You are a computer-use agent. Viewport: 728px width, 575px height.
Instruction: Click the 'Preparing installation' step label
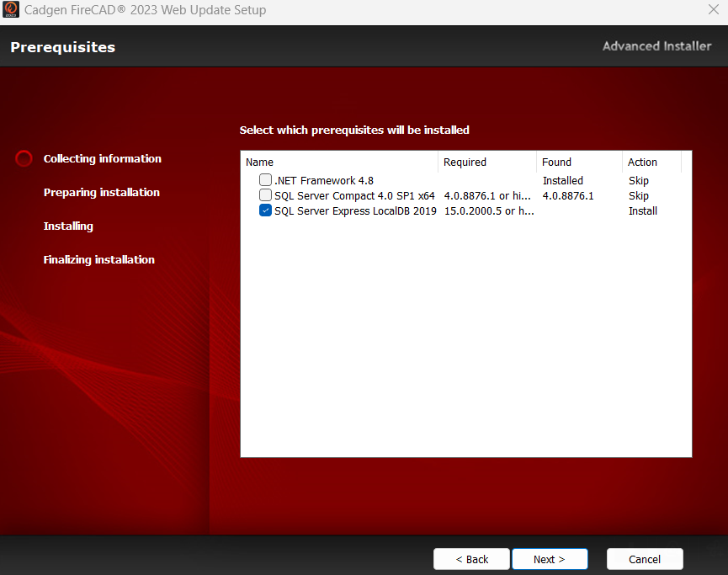(x=101, y=192)
